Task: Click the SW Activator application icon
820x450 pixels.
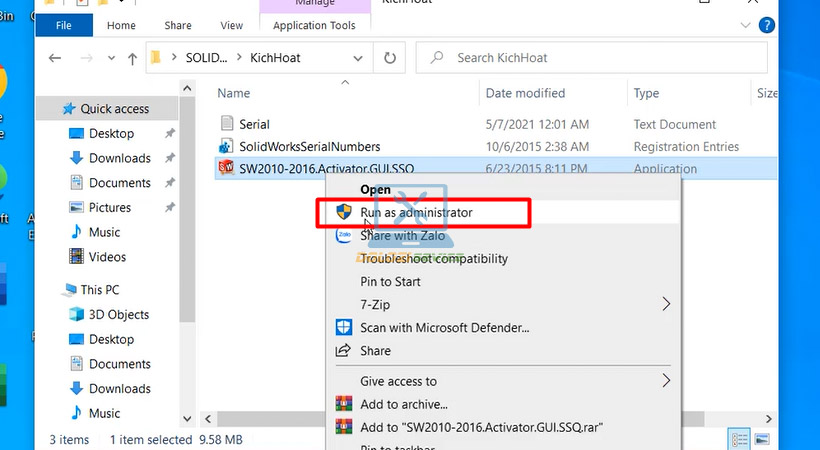Action: (x=226, y=167)
